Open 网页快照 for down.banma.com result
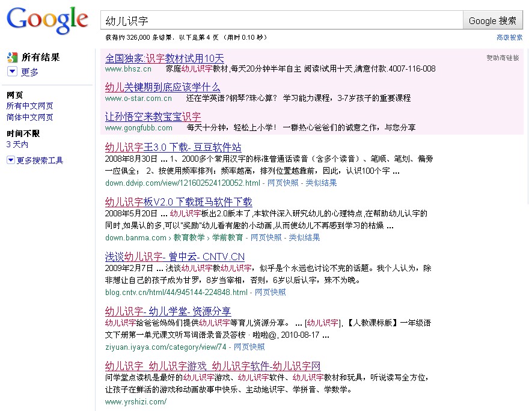The image size is (532, 411). [266, 237]
